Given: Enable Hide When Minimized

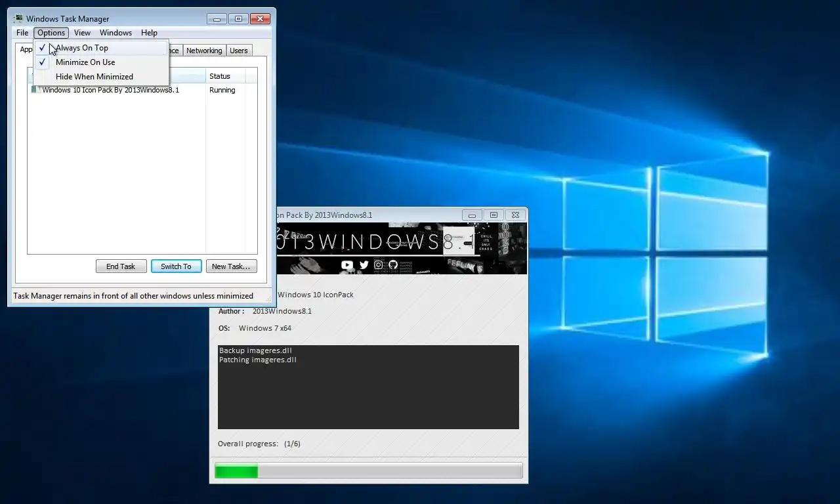Looking at the screenshot, I should (102, 77).
